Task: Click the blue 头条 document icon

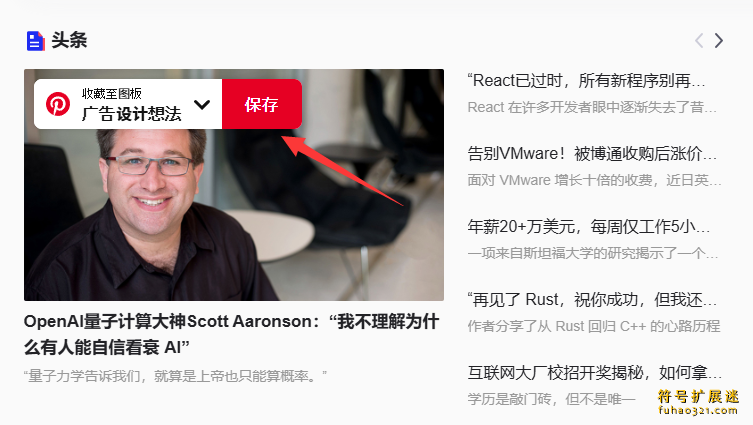Action: (35, 41)
